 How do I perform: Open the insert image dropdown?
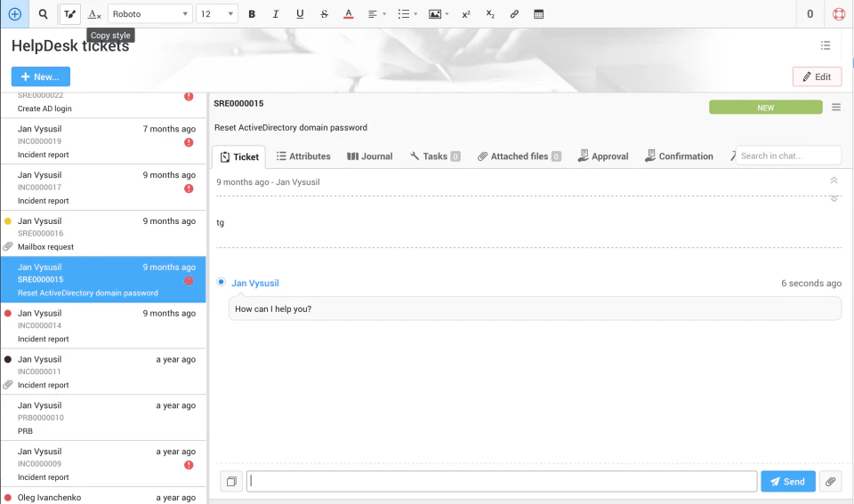tap(439, 14)
